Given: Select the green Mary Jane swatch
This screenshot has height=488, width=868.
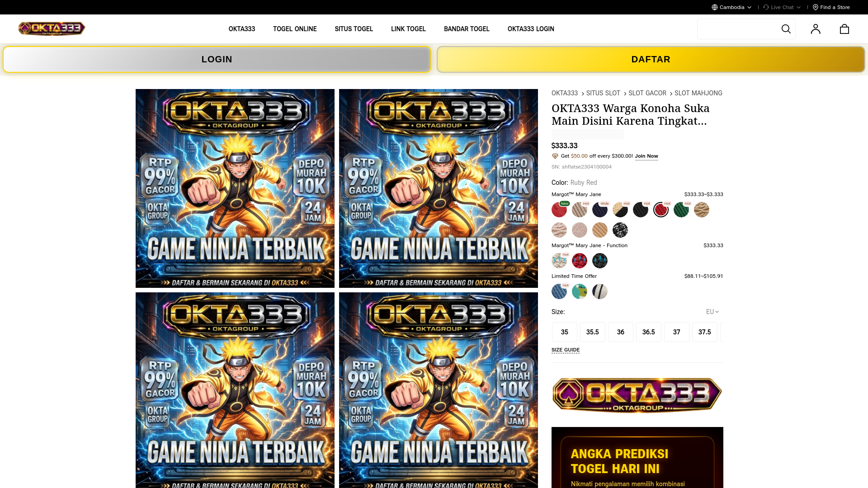Looking at the screenshot, I should [681, 210].
